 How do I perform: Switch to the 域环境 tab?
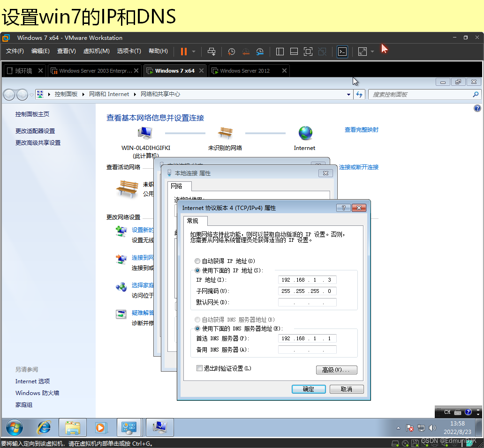point(23,71)
